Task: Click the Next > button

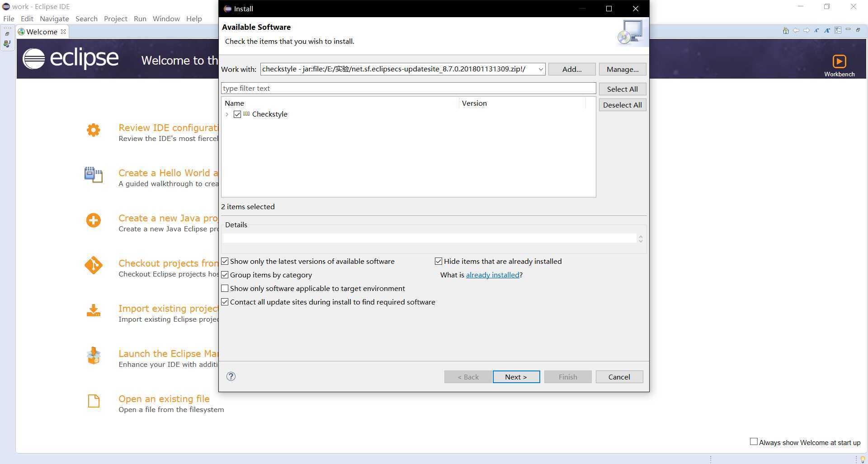Action: (x=516, y=377)
